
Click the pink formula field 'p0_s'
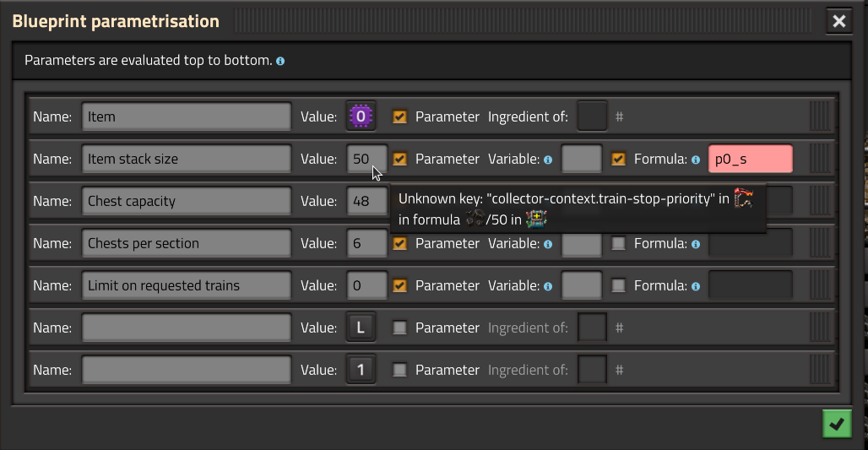pos(751,159)
